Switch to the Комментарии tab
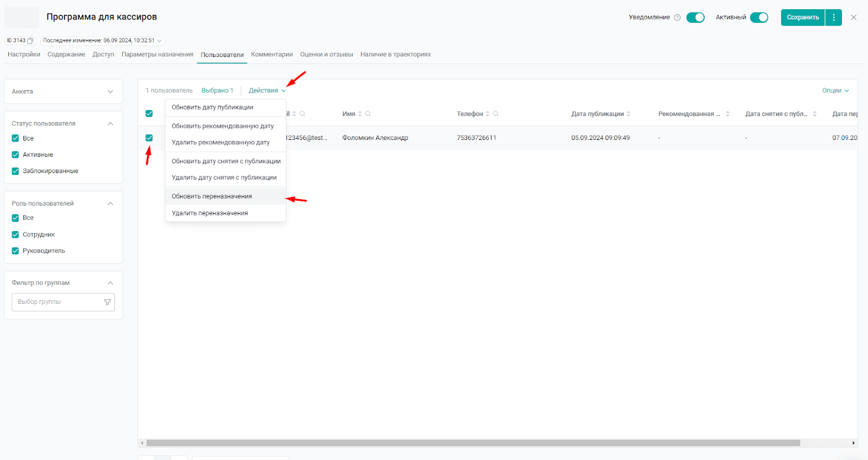The width and height of the screenshot is (868, 460). coord(272,54)
